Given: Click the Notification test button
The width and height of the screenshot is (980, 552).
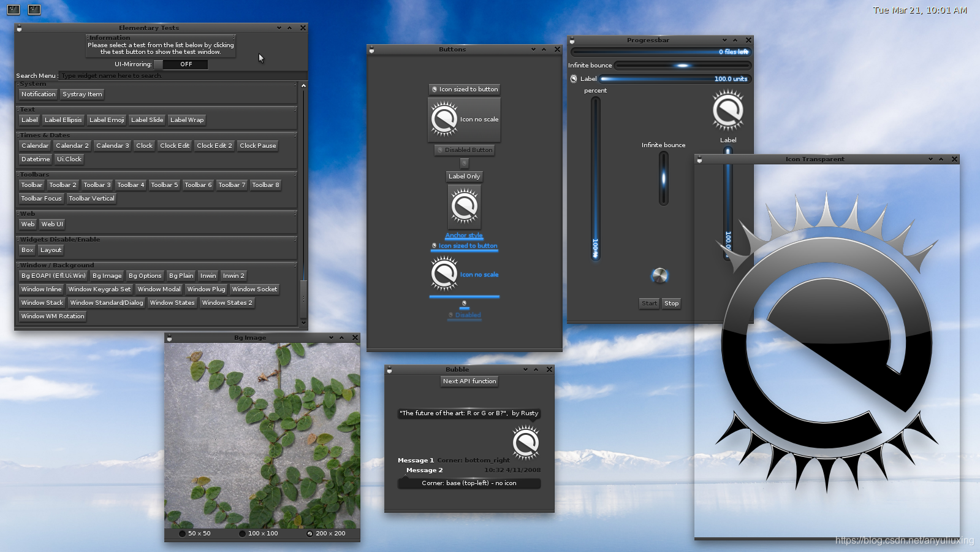Looking at the screenshot, I should click(38, 94).
